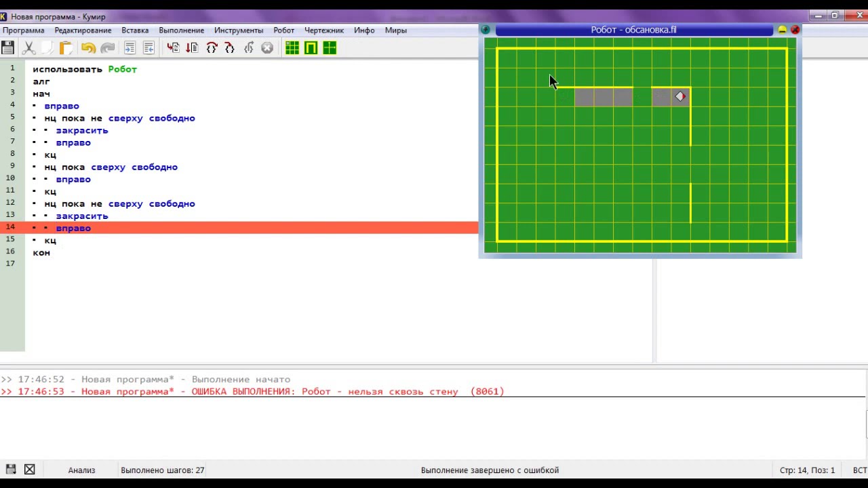Image resolution: width=868 pixels, height=488 pixels.
Task: Open the Инструменты menu
Action: pyautogui.click(x=239, y=30)
